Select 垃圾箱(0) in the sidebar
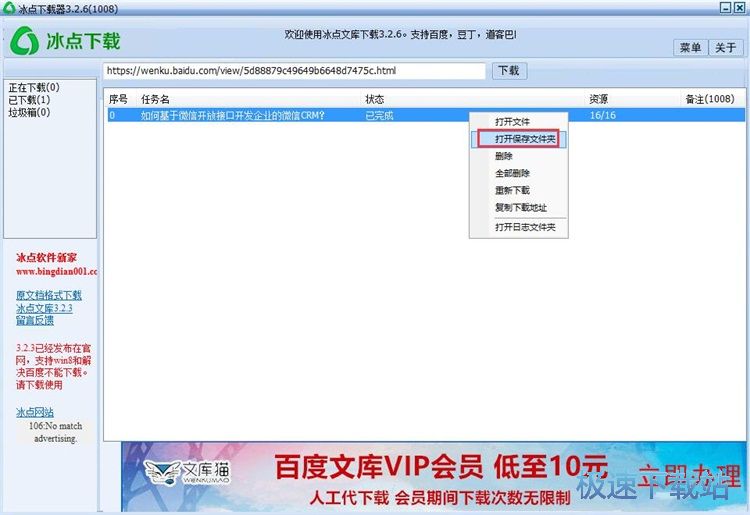The width and height of the screenshot is (750, 515). [29, 112]
